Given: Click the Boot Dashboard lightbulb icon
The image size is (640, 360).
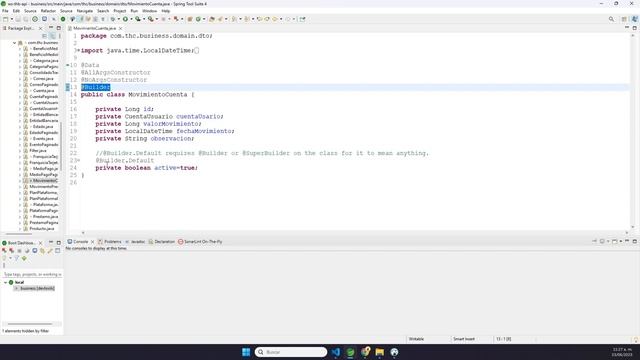Looking at the screenshot, I should [x=4, y=258].
